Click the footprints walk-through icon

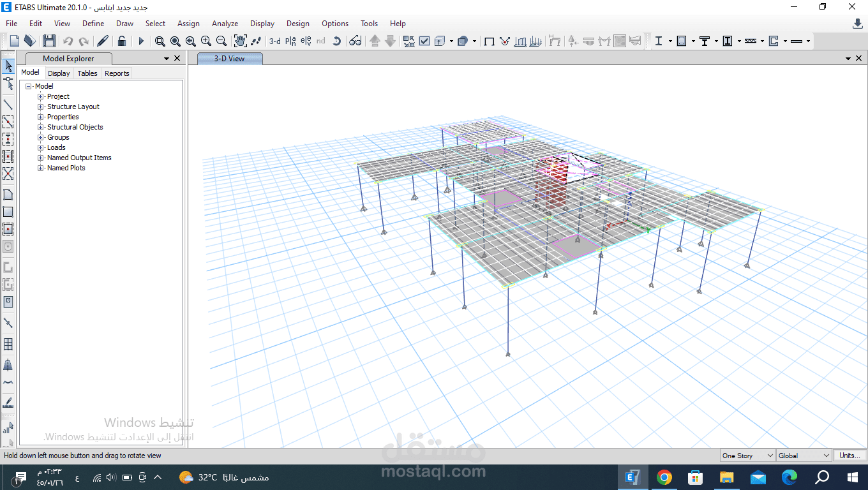click(256, 41)
